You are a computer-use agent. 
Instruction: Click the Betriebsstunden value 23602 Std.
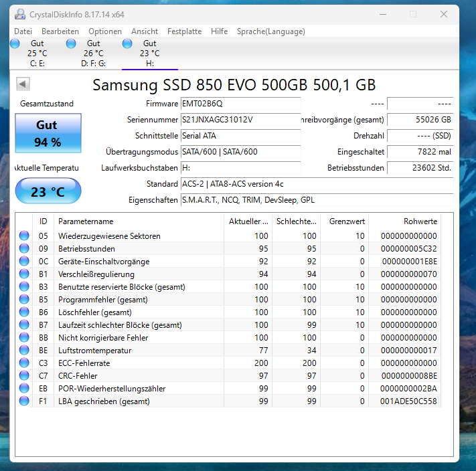pyautogui.click(x=420, y=168)
